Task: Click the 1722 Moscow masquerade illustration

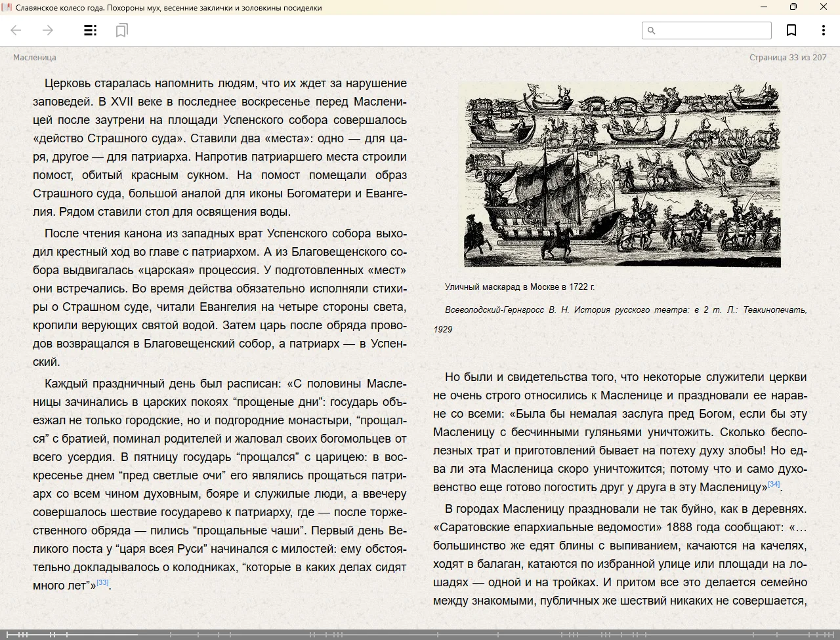Action: (x=622, y=174)
